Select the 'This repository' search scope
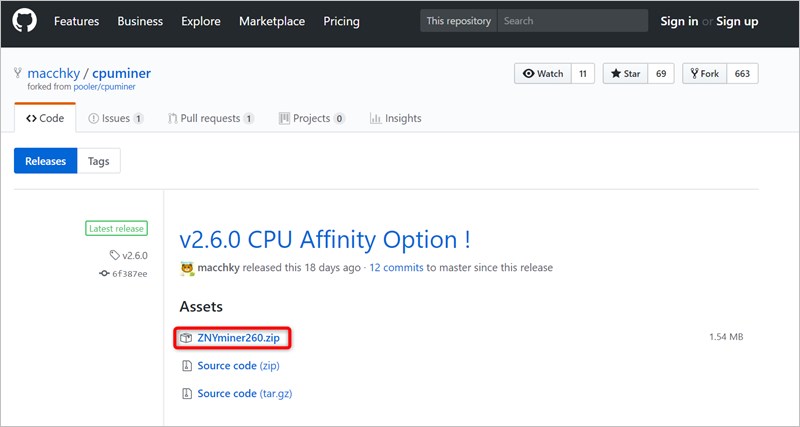The width and height of the screenshot is (800, 427). click(x=459, y=21)
